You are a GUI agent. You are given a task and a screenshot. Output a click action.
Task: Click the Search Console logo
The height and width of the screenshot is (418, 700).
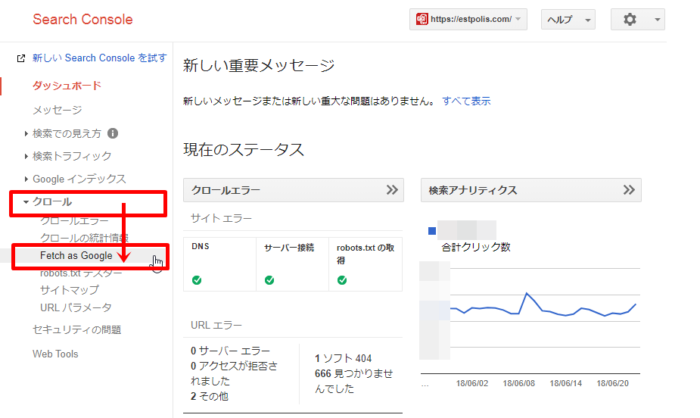pyautogui.click(x=83, y=19)
